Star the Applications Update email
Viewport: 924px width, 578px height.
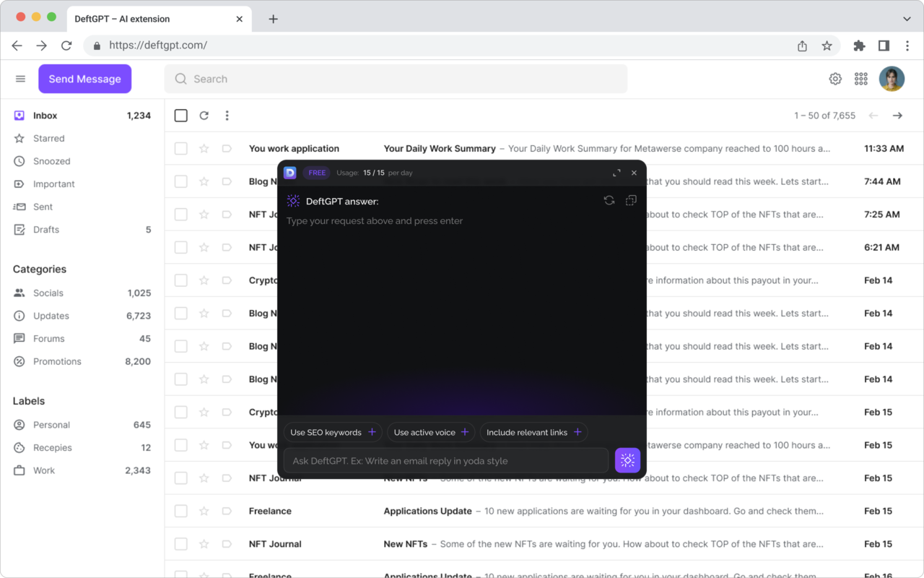point(204,511)
